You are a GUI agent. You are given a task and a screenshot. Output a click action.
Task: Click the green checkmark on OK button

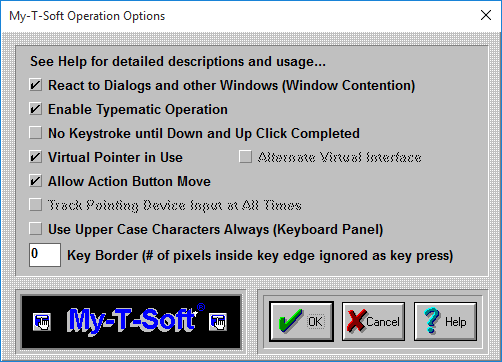(x=291, y=321)
